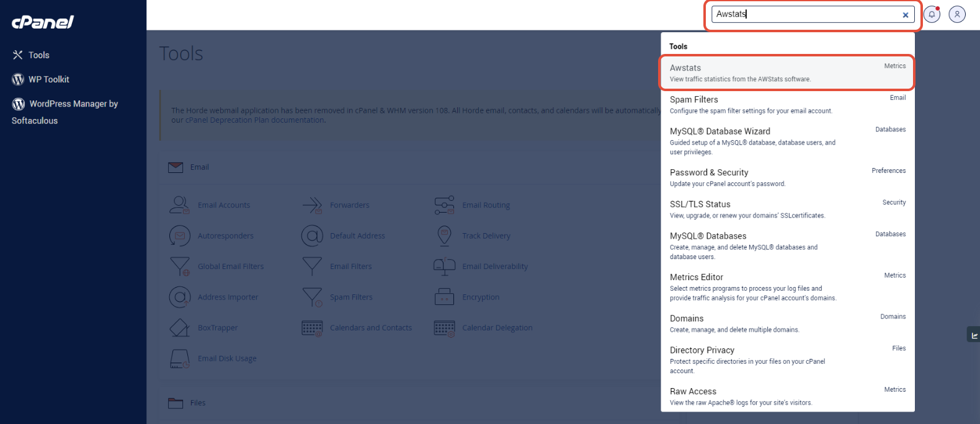Click the Track Delivery pin icon
980x424 pixels.
[x=444, y=236]
